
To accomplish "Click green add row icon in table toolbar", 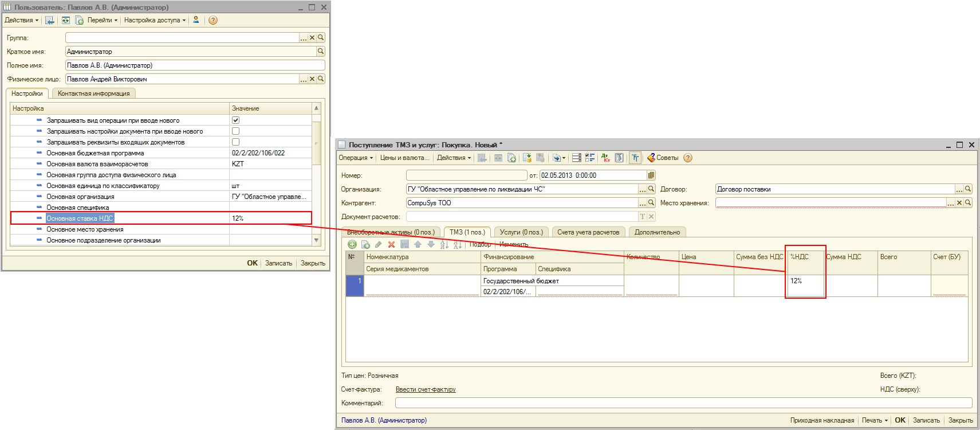I will click(352, 245).
